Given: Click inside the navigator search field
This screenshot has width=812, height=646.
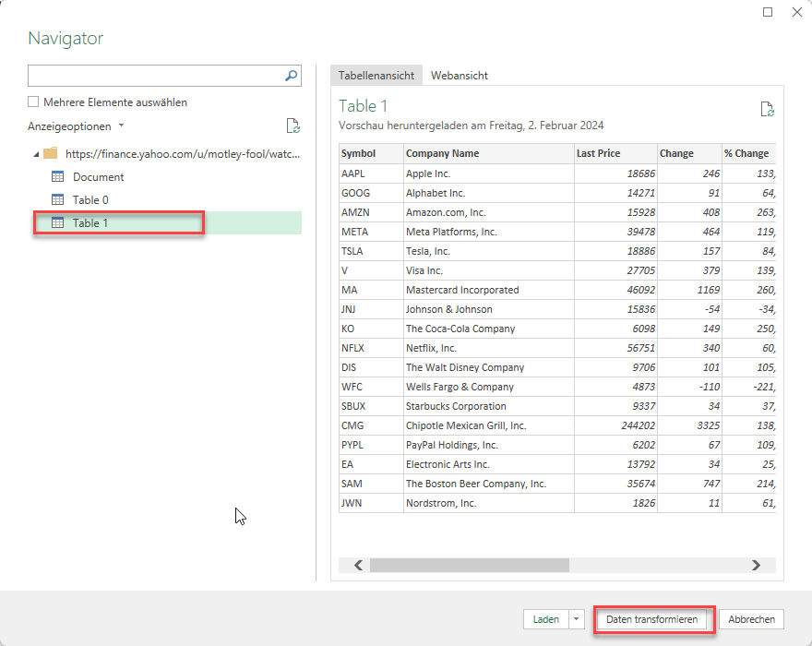Looking at the screenshot, I should pos(155,76).
